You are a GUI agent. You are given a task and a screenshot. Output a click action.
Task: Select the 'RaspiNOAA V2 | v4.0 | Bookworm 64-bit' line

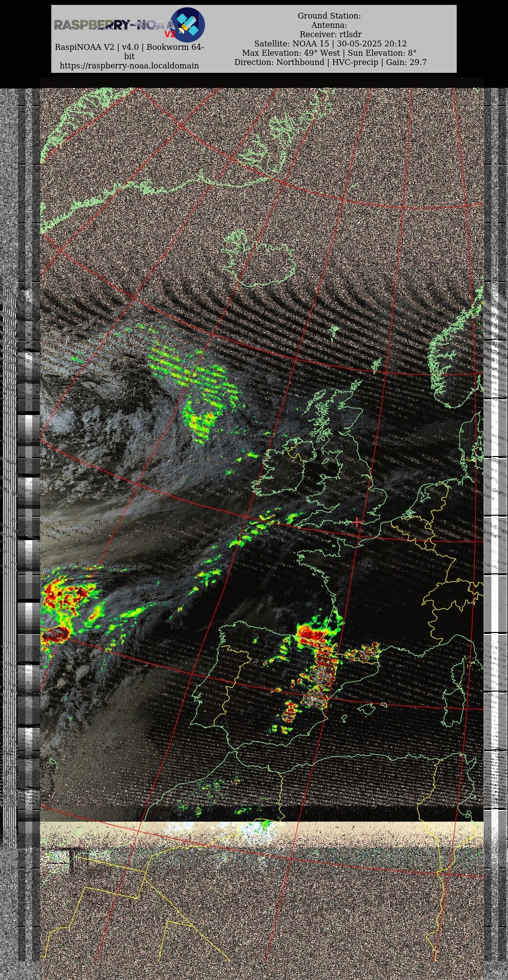click(x=129, y=52)
